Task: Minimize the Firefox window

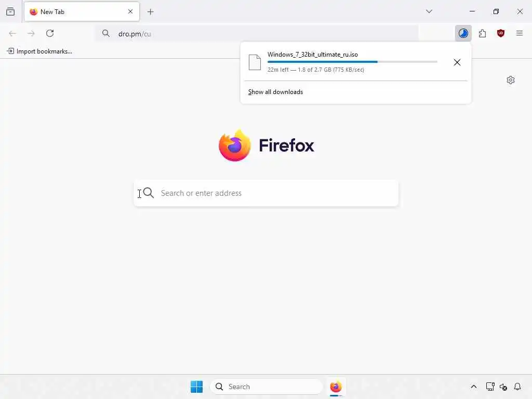Action: [472, 11]
